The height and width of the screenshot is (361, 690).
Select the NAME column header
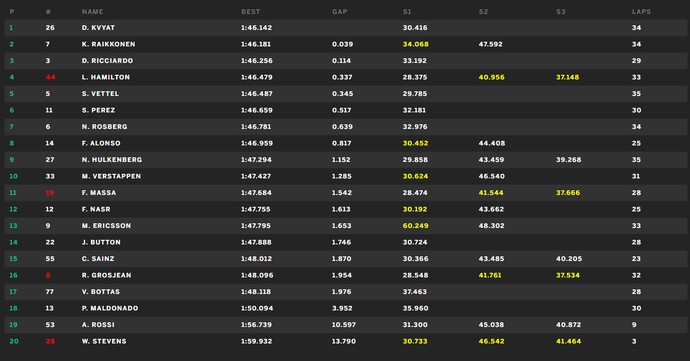92,12
